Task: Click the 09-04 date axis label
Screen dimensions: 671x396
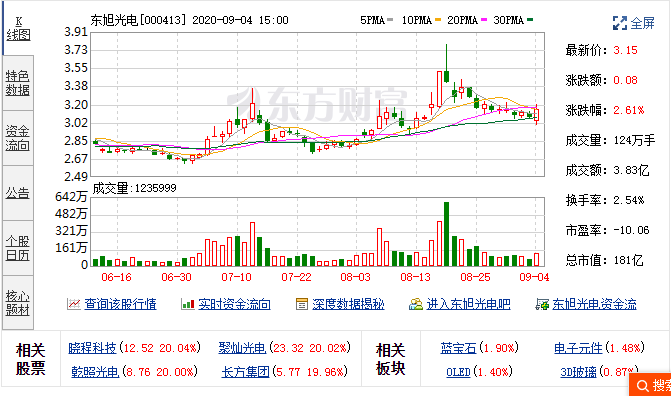Action: click(x=534, y=277)
